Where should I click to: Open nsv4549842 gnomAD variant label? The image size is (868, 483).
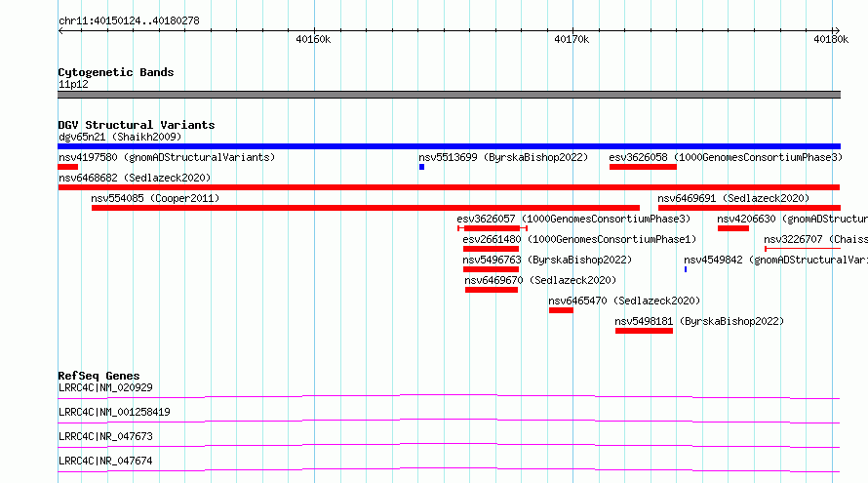775,260
